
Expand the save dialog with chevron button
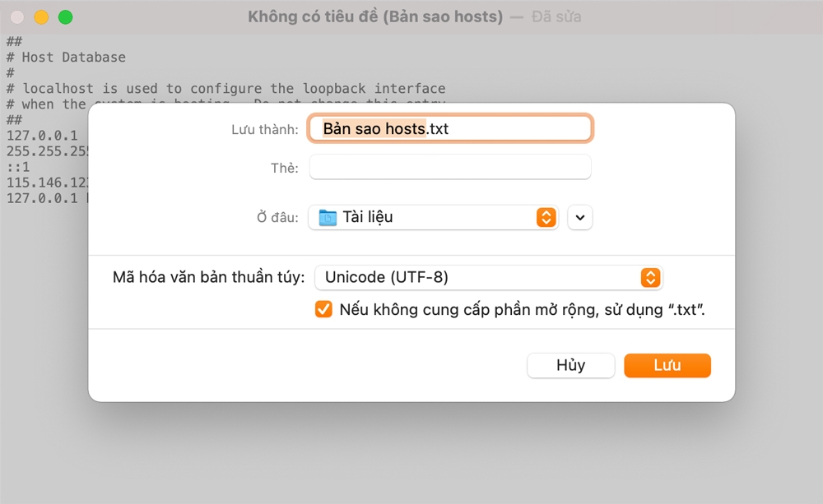(x=580, y=217)
